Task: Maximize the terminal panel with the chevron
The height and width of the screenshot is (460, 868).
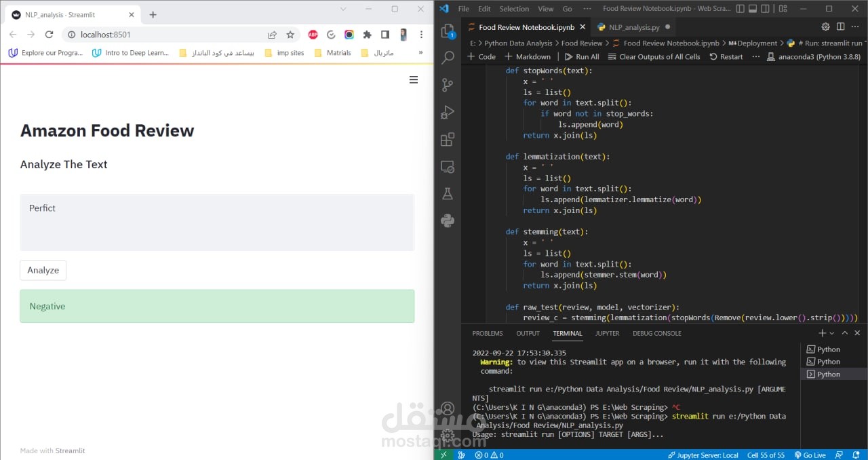Action: click(845, 333)
